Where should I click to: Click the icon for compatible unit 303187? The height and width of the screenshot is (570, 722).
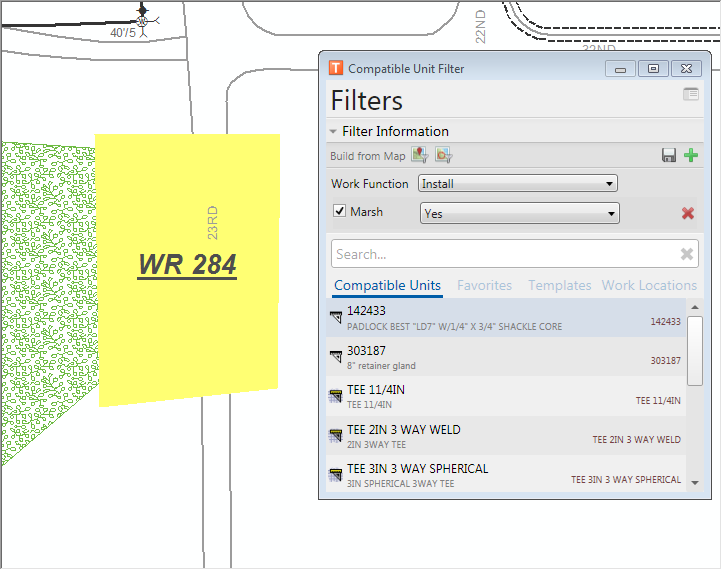pos(336,357)
